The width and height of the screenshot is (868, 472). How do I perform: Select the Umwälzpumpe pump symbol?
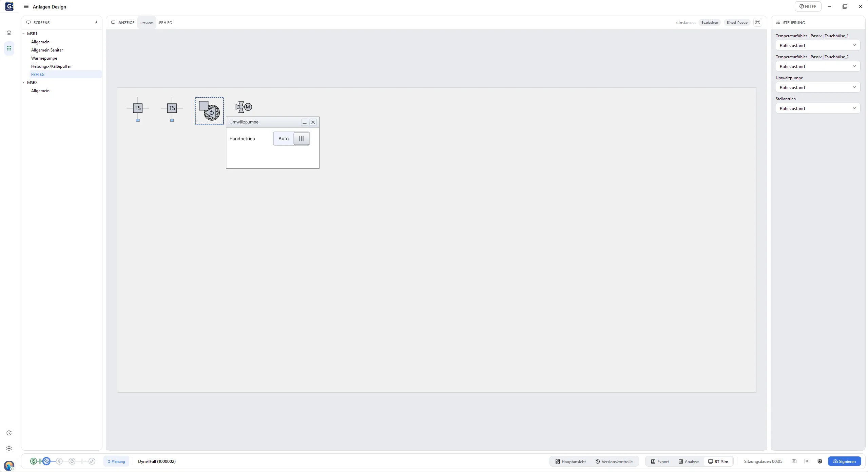click(x=209, y=110)
